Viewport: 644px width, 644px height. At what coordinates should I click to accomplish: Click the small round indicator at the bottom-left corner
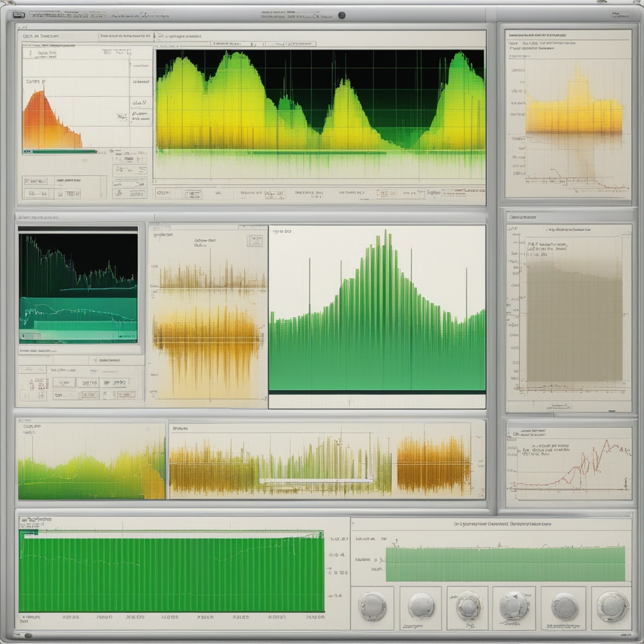[x=28, y=635]
